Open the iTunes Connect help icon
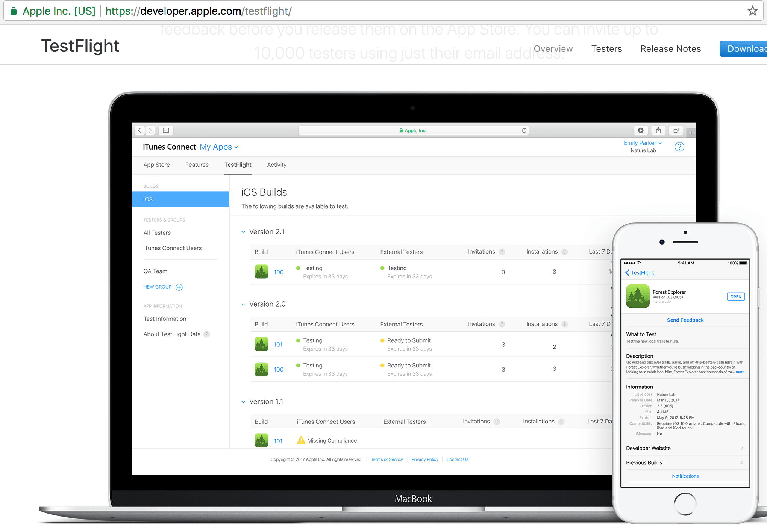The height and width of the screenshot is (532, 767). (679, 147)
